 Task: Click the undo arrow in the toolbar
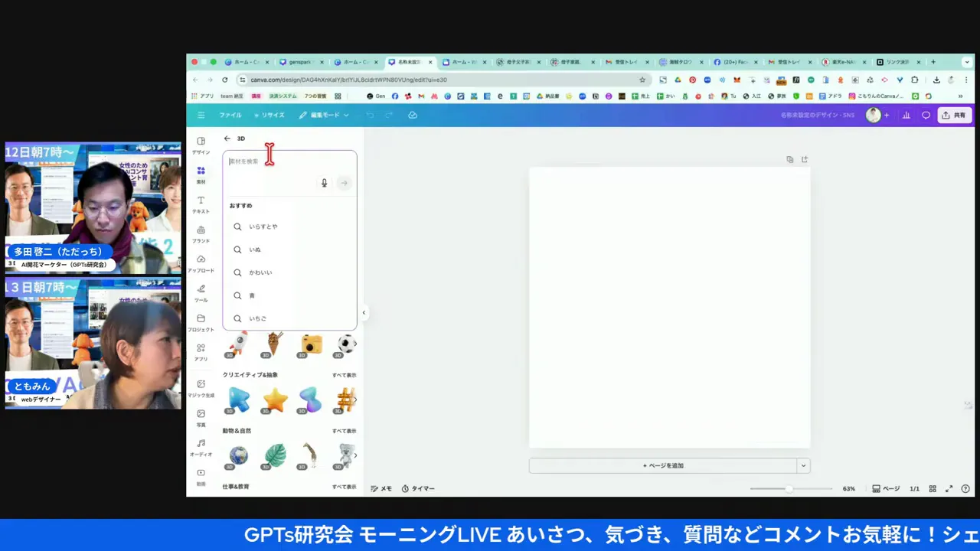tap(370, 115)
